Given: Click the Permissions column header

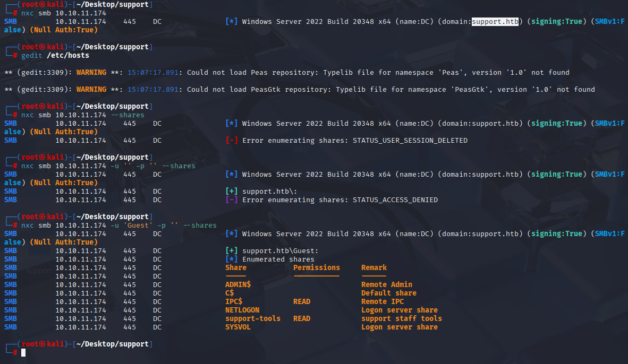Looking at the screenshot, I should pos(317,267).
